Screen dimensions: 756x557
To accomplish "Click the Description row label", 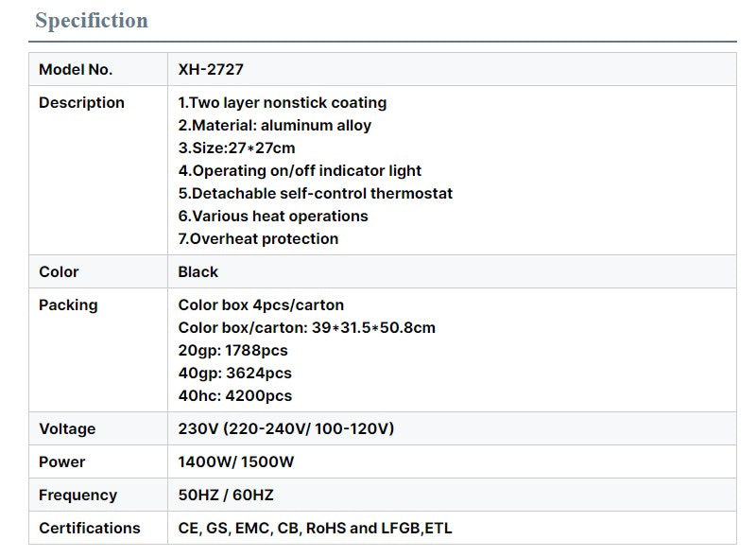I will coord(81,102).
